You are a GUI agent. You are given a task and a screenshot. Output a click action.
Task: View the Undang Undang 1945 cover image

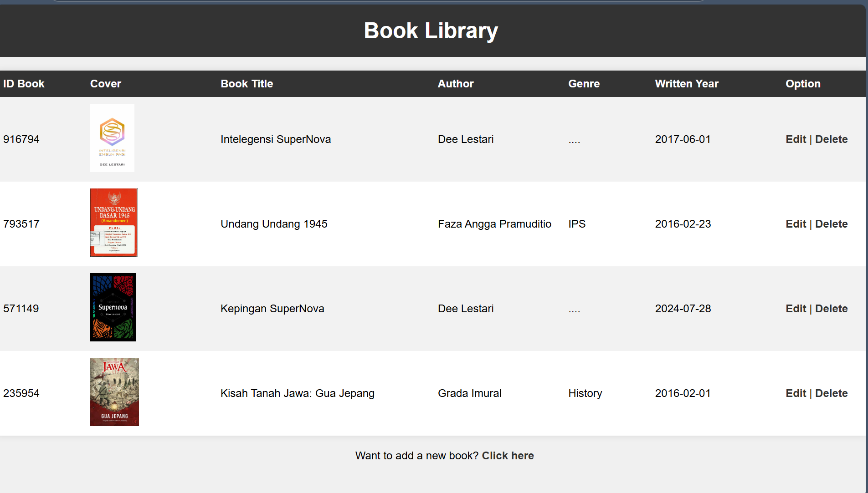tap(113, 223)
